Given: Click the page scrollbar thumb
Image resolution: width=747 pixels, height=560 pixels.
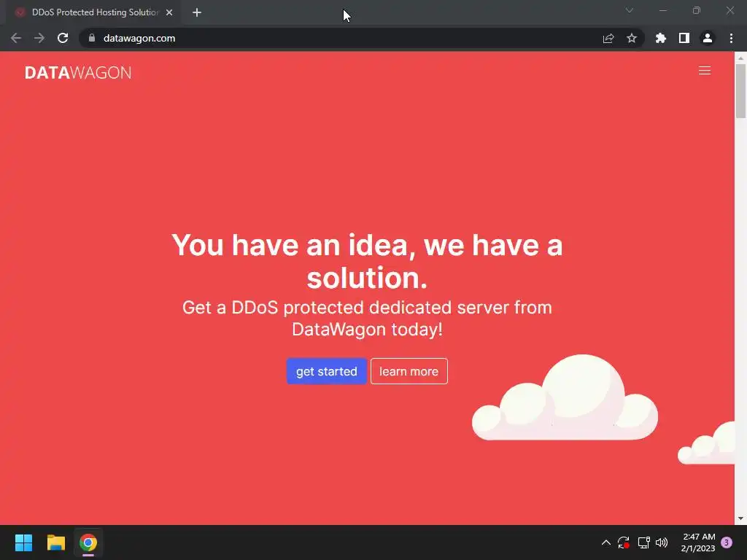Looking at the screenshot, I should 740,90.
